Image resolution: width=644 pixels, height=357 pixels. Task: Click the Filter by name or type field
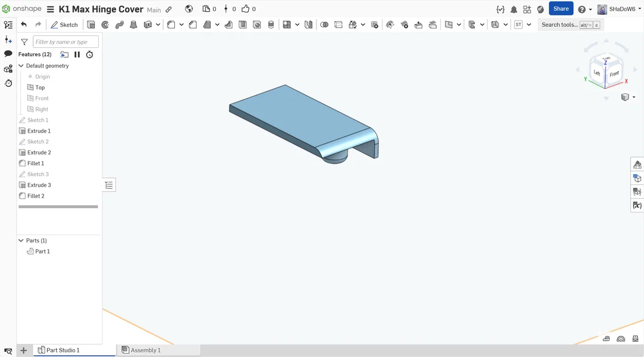point(66,42)
